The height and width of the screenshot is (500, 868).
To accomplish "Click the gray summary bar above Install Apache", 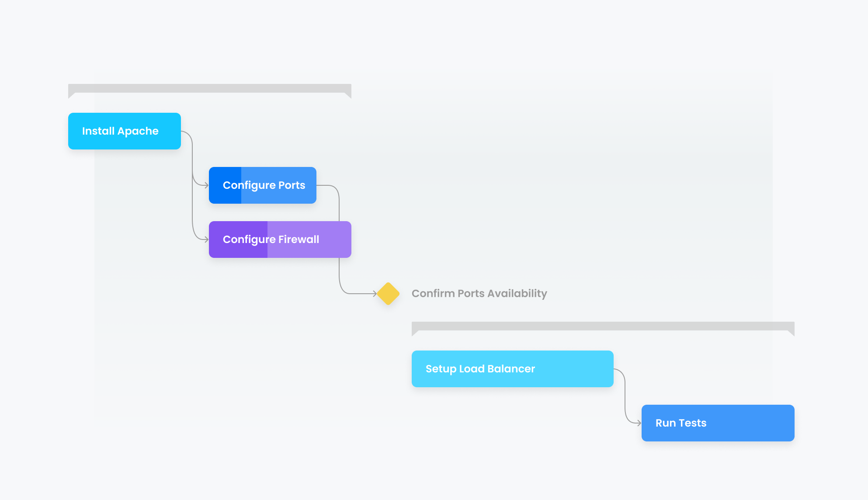I will click(210, 89).
